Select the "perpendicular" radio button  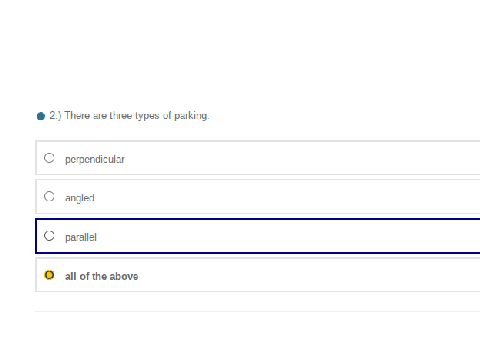(x=49, y=158)
